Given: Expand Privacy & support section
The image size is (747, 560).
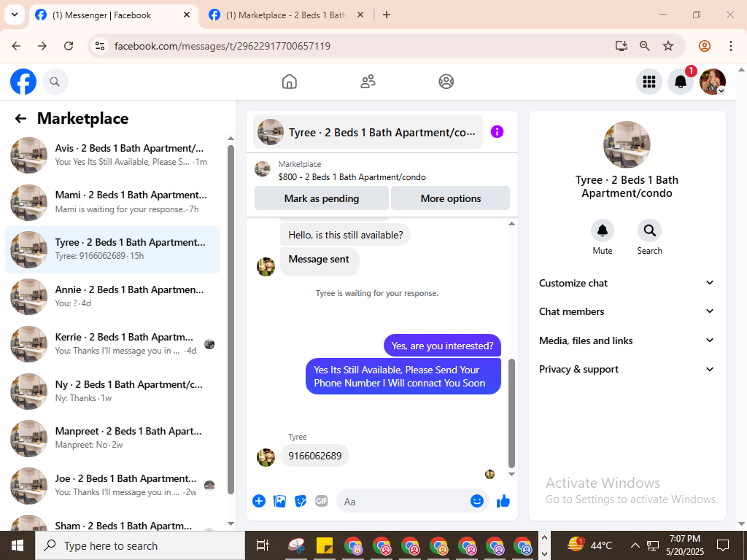Looking at the screenshot, I should (627, 370).
